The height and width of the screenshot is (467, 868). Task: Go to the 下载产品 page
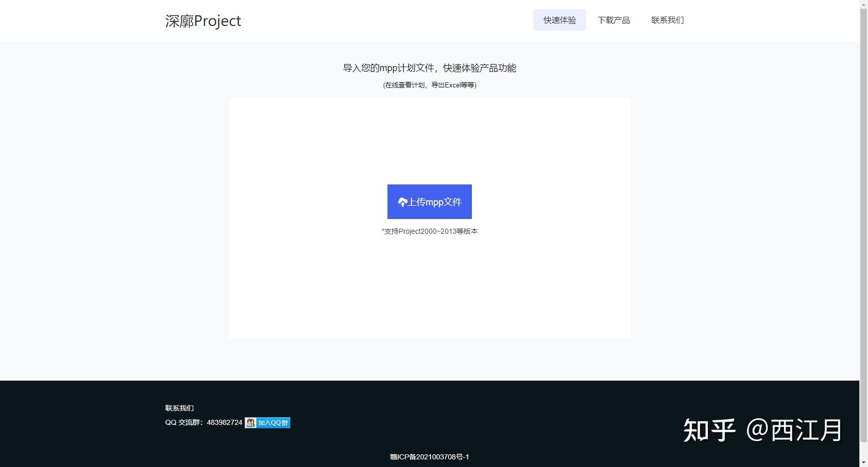click(x=614, y=20)
